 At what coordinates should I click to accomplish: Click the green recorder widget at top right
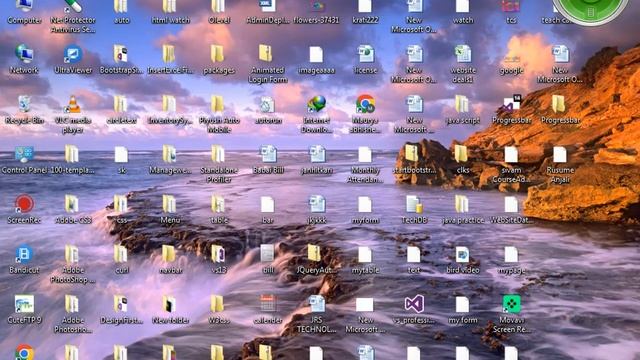(x=590, y=8)
